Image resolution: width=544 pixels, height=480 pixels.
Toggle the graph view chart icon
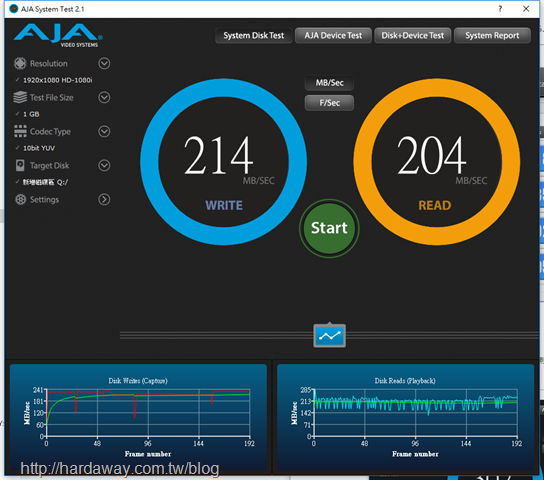click(x=330, y=335)
